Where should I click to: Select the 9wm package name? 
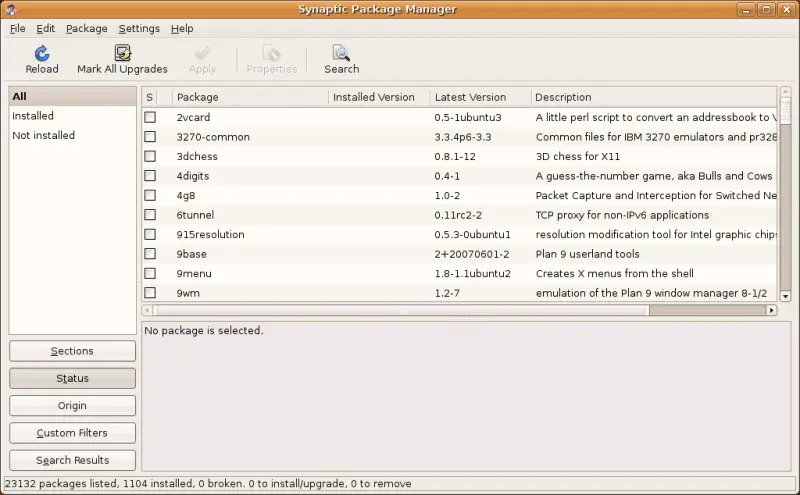[188, 293]
